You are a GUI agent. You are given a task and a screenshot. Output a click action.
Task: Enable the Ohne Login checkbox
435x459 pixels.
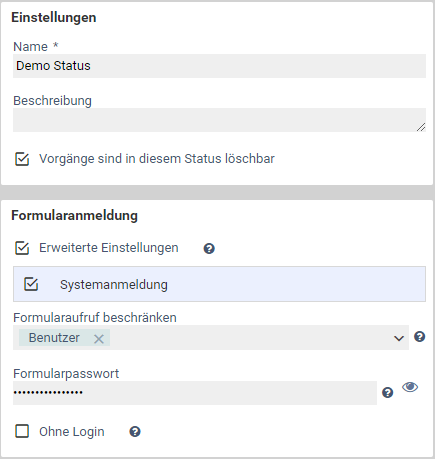coord(22,431)
